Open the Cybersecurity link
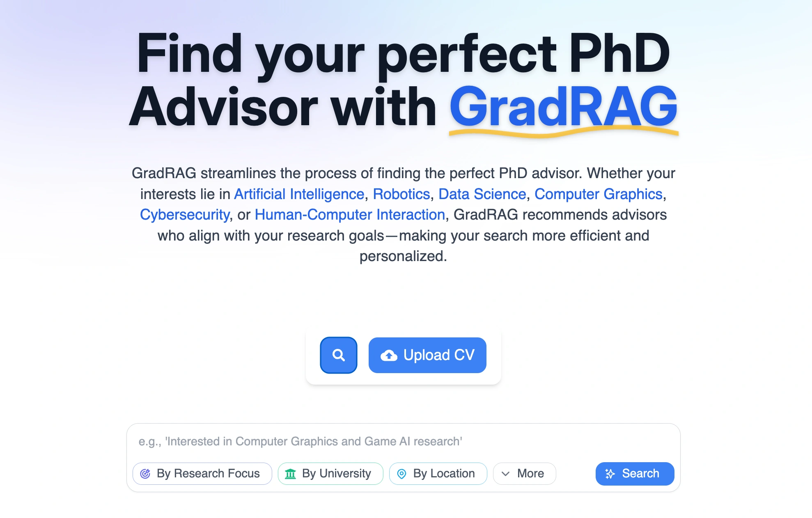Screen dimensions: 812x518 pos(185,214)
